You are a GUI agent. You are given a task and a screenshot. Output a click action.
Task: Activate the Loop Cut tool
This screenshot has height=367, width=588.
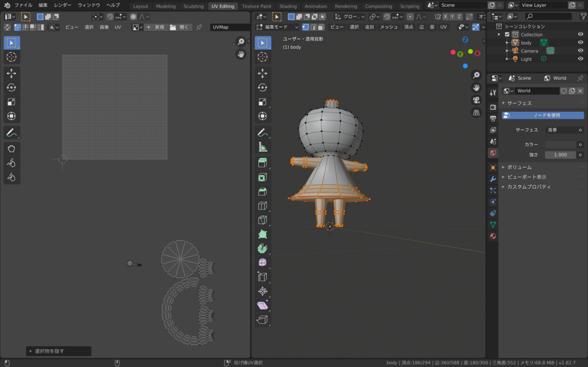click(x=263, y=206)
